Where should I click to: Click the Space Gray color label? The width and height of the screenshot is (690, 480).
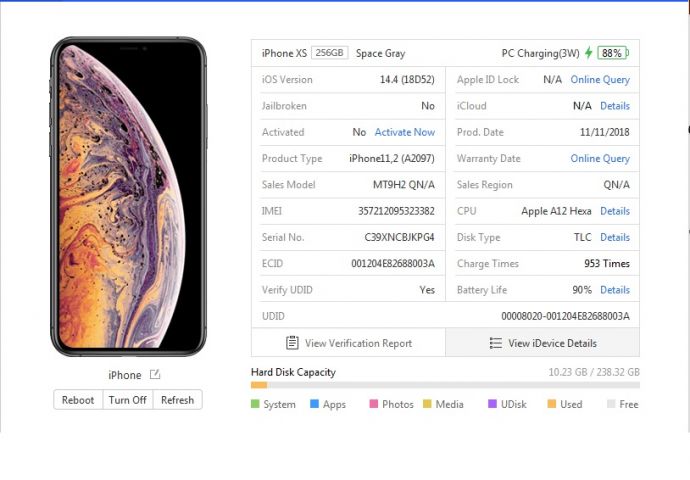(x=380, y=53)
